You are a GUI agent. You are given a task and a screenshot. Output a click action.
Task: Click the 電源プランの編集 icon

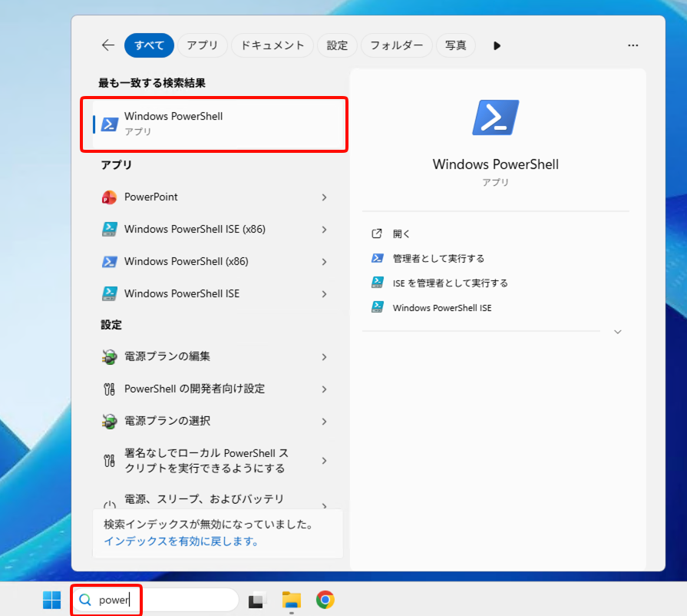coord(109,357)
